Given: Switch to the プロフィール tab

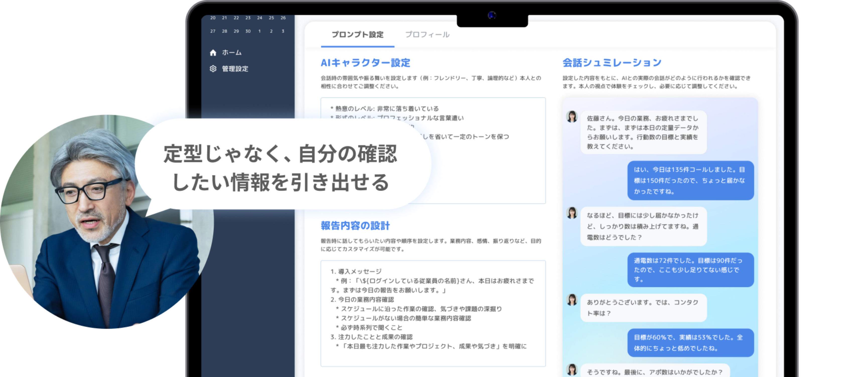Looking at the screenshot, I should coord(427,34).
